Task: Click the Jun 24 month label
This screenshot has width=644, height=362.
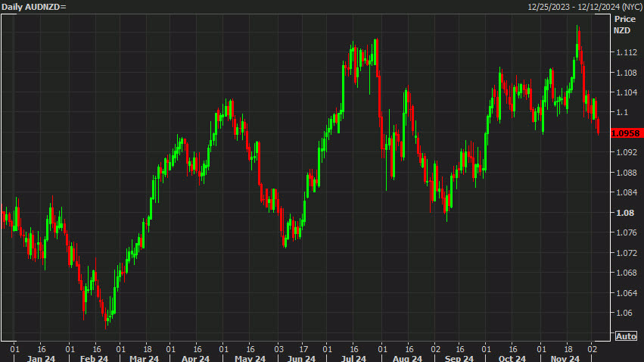Action: (301, 358)
